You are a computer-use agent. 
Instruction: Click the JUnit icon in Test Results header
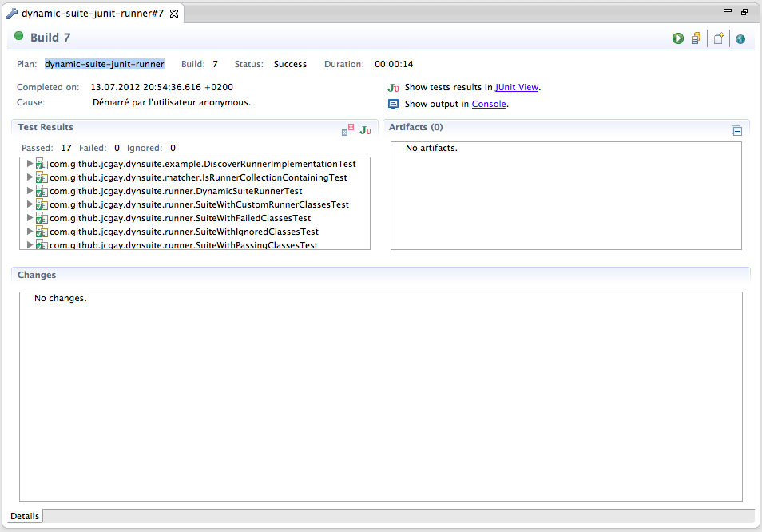point(366,130)
